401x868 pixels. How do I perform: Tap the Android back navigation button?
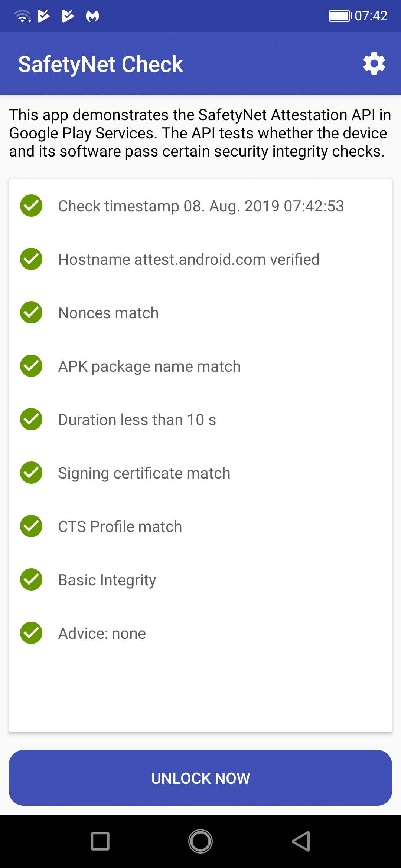(301, 841)
